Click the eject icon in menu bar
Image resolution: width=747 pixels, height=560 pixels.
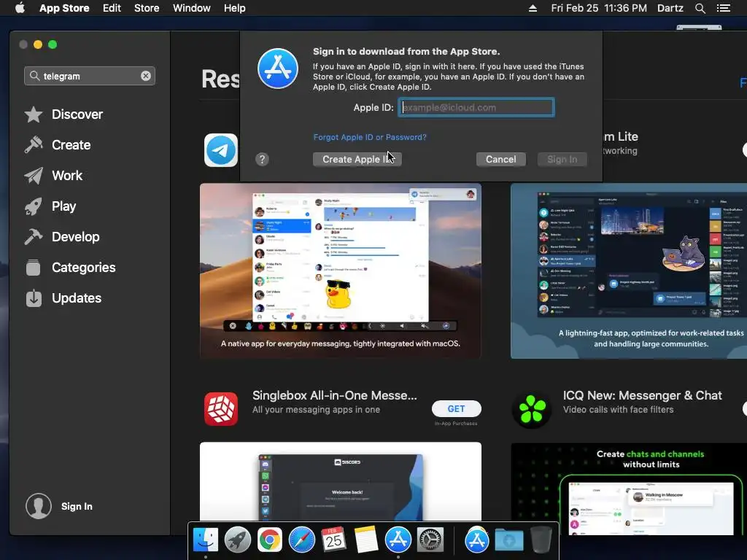[x=533, y=8]
